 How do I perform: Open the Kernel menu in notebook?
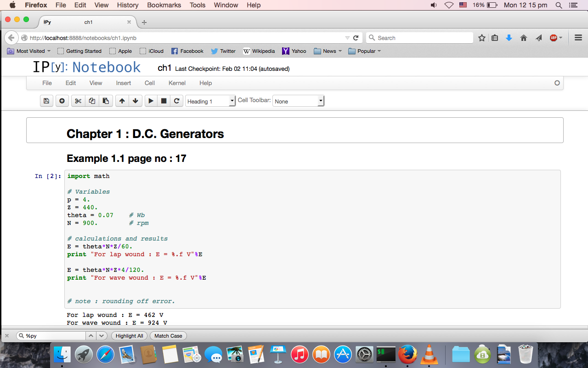coord(177,83)
